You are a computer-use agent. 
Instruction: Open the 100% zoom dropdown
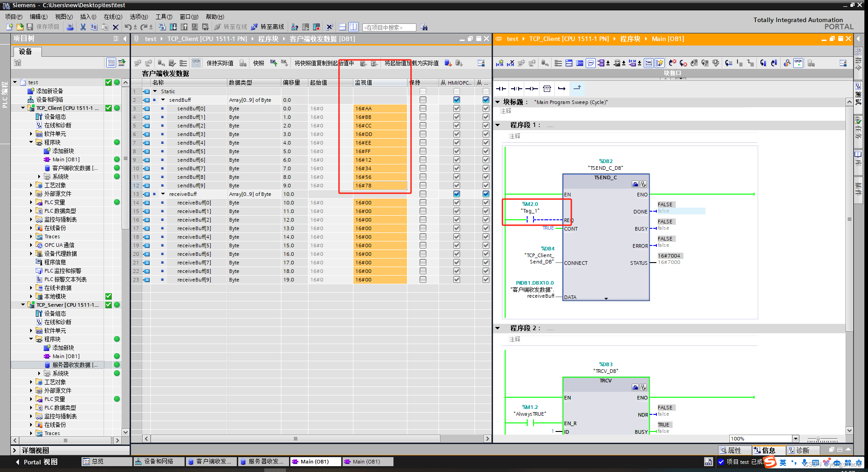[x=796, y=439]
